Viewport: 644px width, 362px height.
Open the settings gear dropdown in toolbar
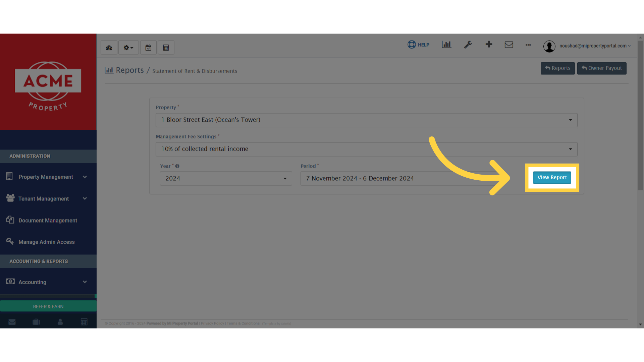click(128, 48)
